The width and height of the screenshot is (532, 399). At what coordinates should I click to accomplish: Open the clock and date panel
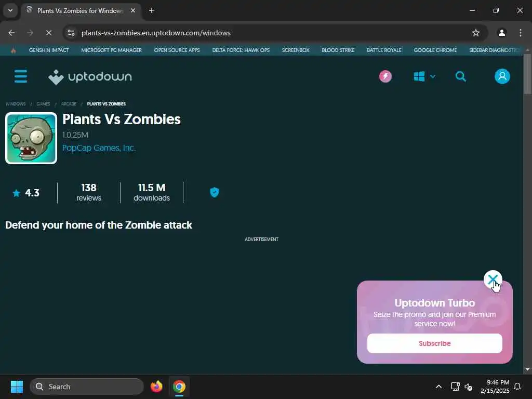pos(495,387)
